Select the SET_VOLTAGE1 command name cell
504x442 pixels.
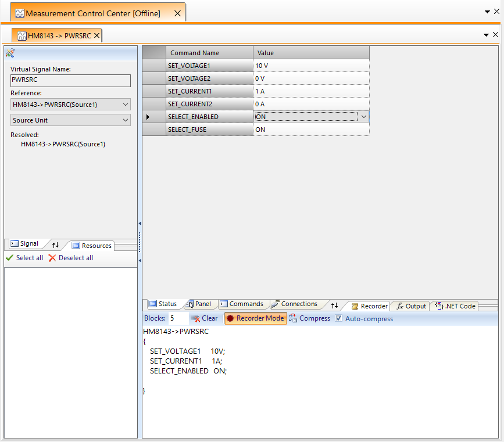(x=210, y=66)
